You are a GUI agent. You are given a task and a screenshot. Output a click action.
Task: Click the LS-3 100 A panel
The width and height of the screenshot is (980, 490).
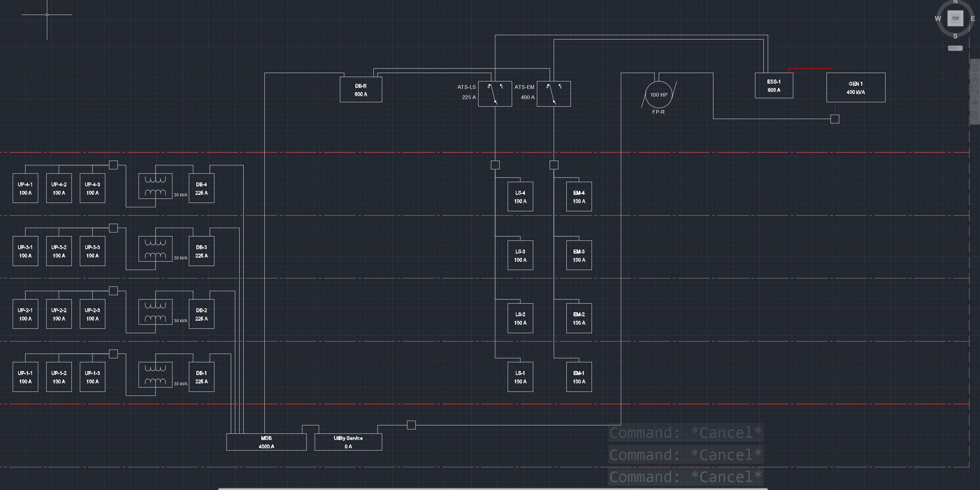[520, 255]
